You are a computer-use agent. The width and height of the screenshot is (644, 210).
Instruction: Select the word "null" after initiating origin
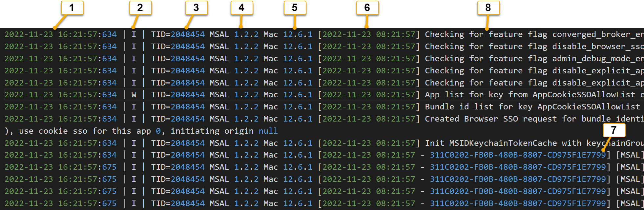click(x=268, y=131)
